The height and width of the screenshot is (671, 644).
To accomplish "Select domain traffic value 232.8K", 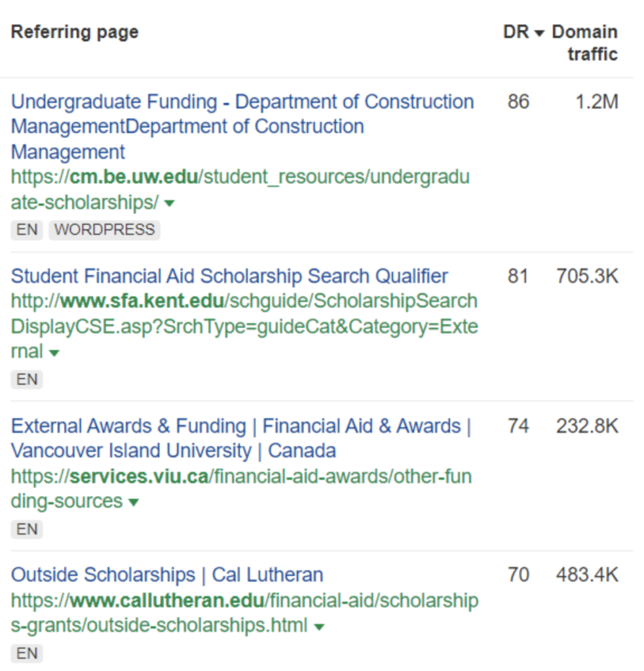I will click(587, 426).
